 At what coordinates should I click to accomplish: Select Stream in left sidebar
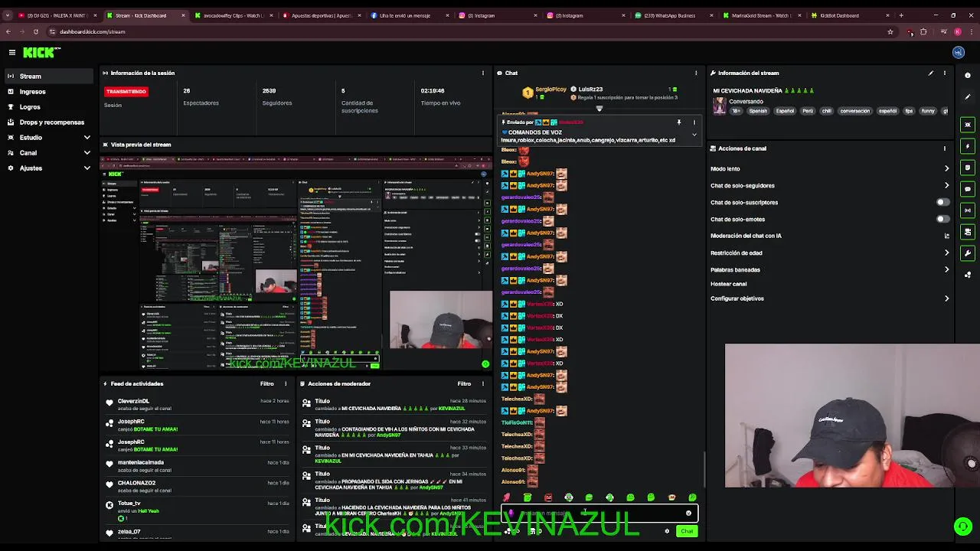tap(49, 76)
